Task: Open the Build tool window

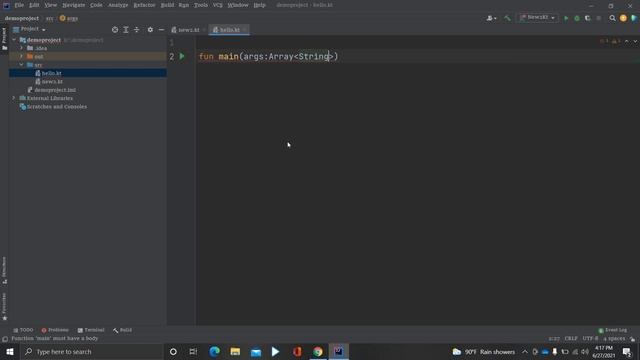Action: tap(122, 330)
